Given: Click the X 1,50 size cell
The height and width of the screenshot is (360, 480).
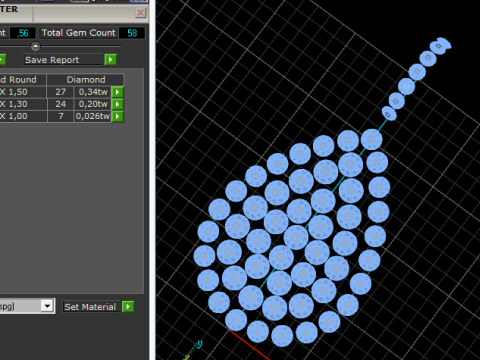Looking at the screenshot, I should click(x=23, y=92).
